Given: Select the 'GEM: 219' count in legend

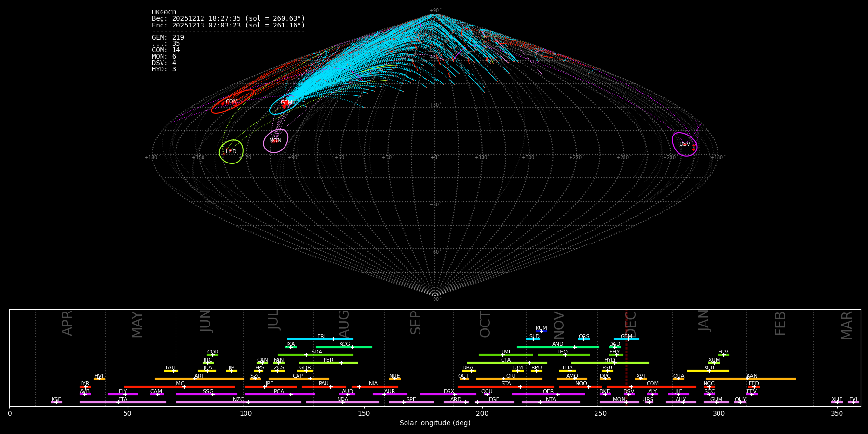Looking at the screenshot, I should 168,38.
